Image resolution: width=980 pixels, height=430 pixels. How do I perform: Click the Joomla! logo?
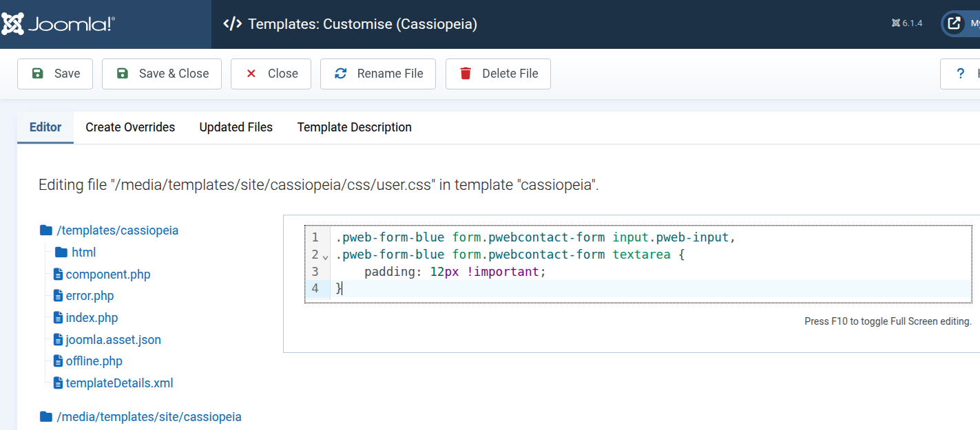59,24
